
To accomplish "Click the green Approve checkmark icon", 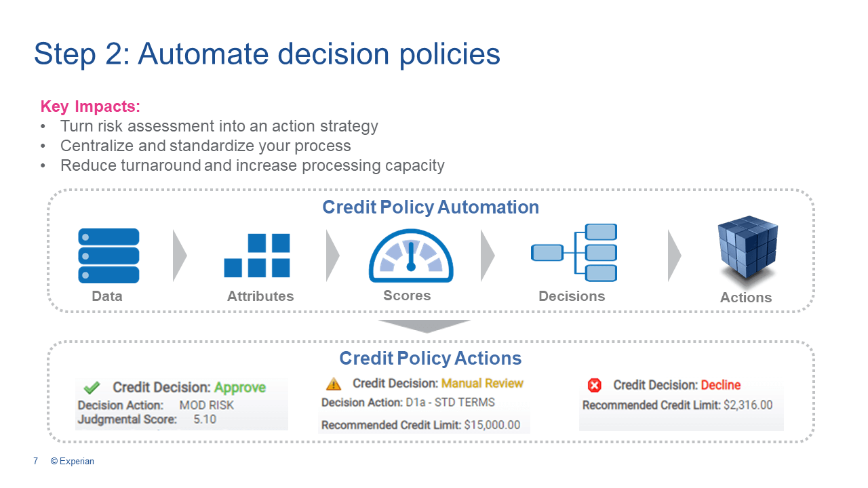I will tap(92, 388).
